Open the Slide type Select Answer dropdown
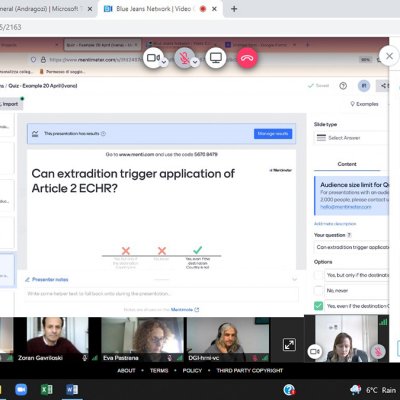400x400 pixels. tap(351, 138)
